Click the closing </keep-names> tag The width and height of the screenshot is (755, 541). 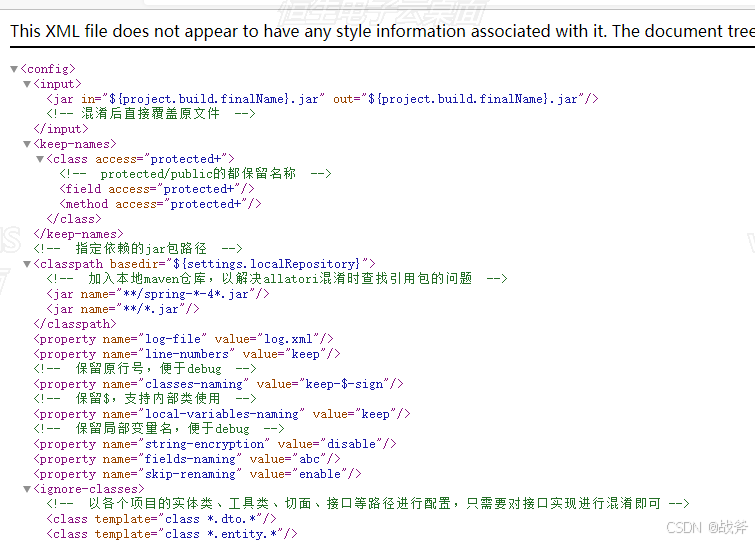78,234
